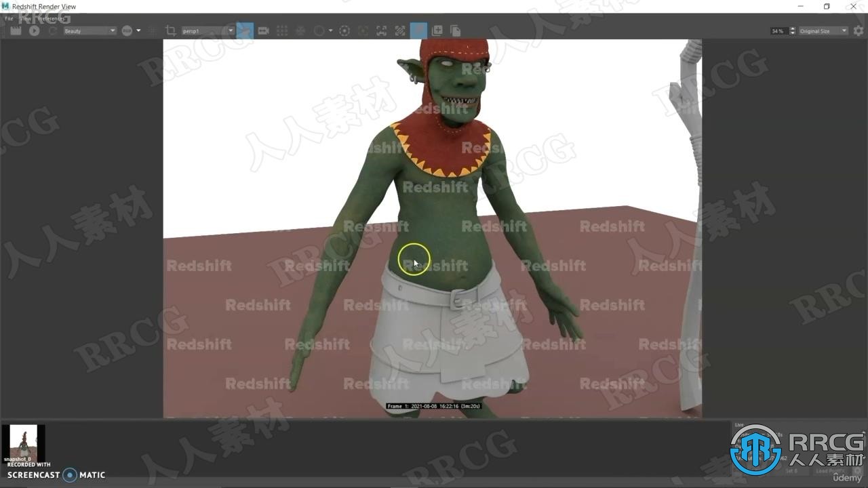Image resolution: width=868 pixels, height=488 pixels.
Task: Open render view settings gear
Action: [x=859, y=30]
